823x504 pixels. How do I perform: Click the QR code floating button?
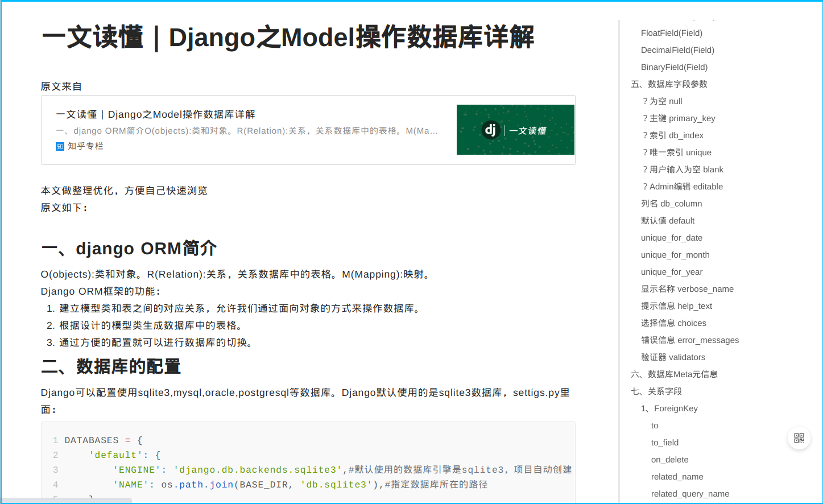[799, 438]
